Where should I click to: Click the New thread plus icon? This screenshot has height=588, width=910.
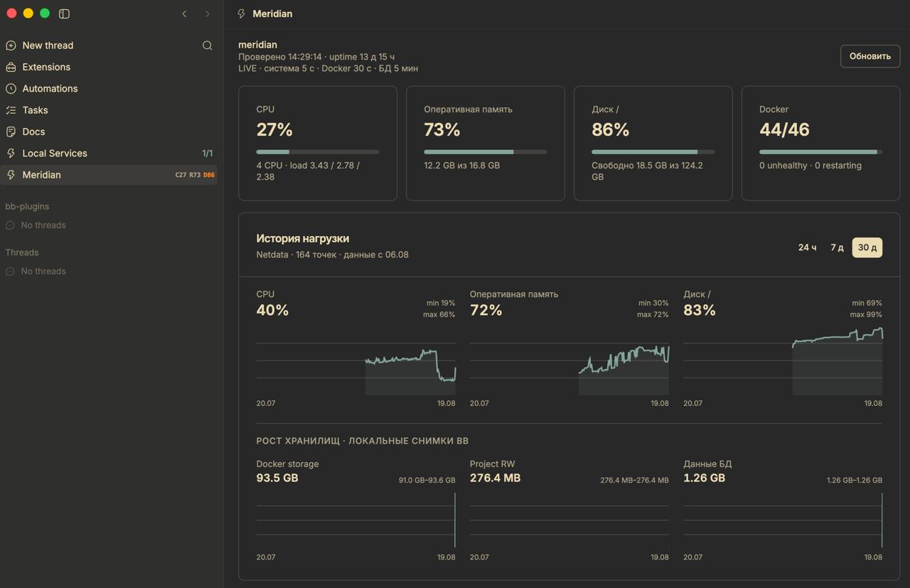(11, 46)
